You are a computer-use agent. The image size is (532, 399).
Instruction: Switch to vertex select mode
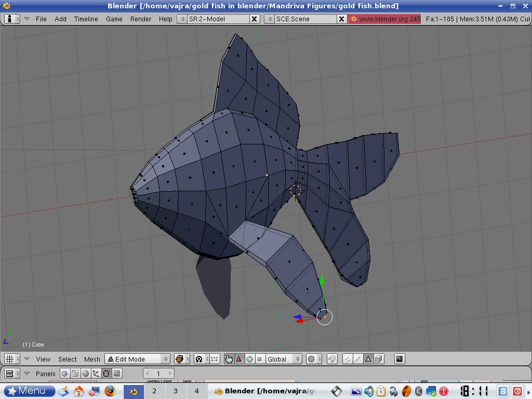pyautogui.click(x=348, y=359)
